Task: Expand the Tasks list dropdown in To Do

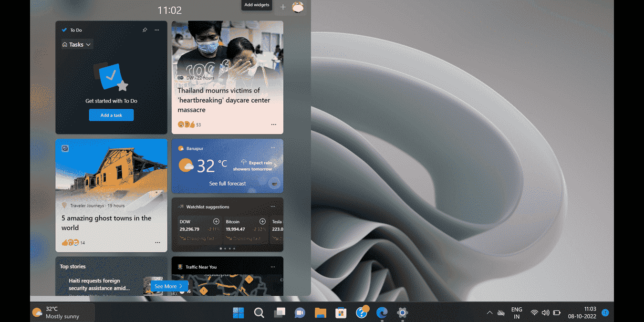Action: tap(76, 44)
